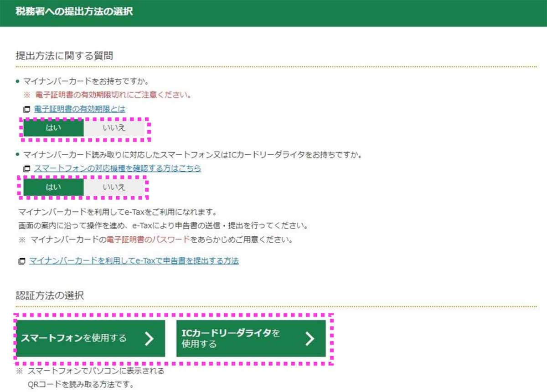547x392 pixels.
Task: Open the 電子証明書の有効期限とは link
Action: click(79, 109)
